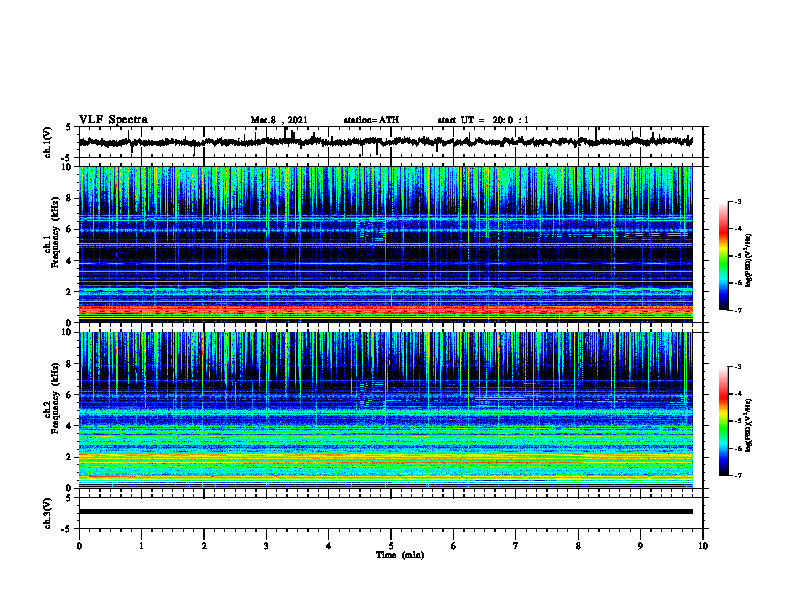792x612 pixels.
Task: Click the "-4" value on ch.2 colorbar
Action: [x=737, y=394]
